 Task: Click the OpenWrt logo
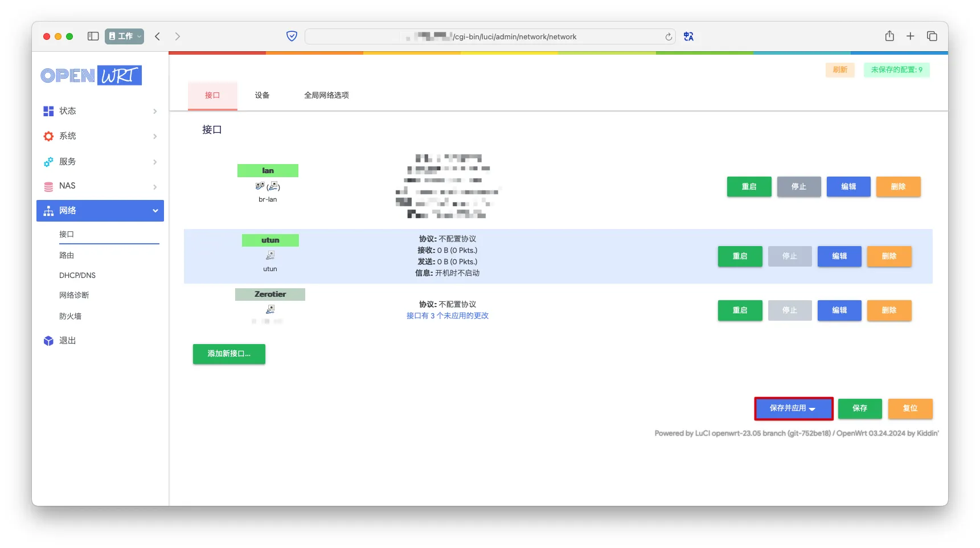tap(91, 75)
